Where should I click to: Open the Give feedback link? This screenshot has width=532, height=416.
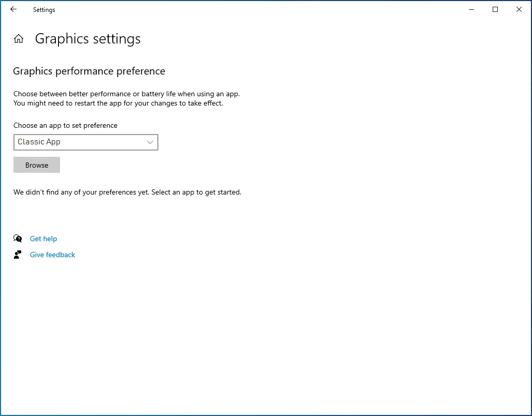coord(53,255)
